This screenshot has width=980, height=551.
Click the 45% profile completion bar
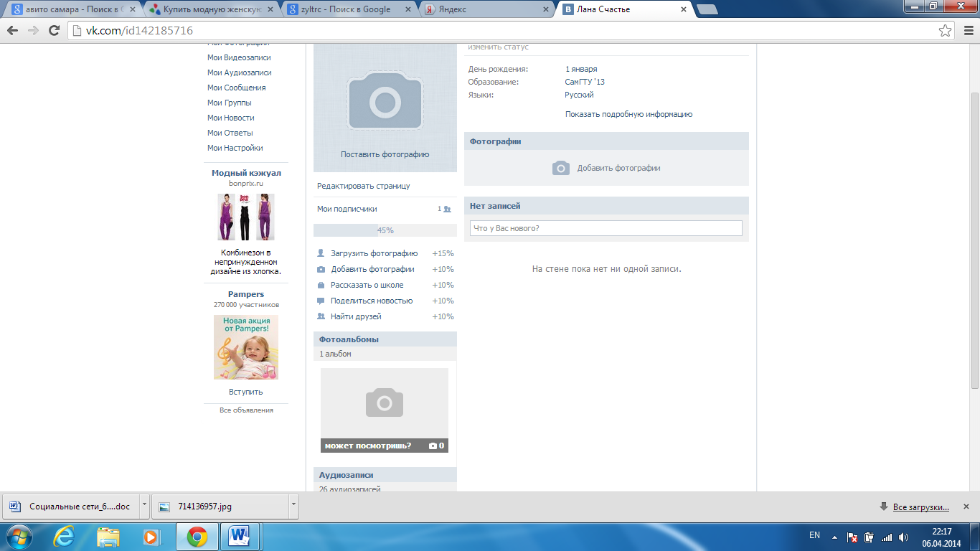coord(385,230)
